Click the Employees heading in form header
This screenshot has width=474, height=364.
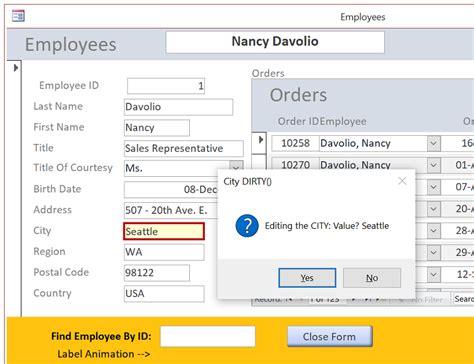click(71, 45)
